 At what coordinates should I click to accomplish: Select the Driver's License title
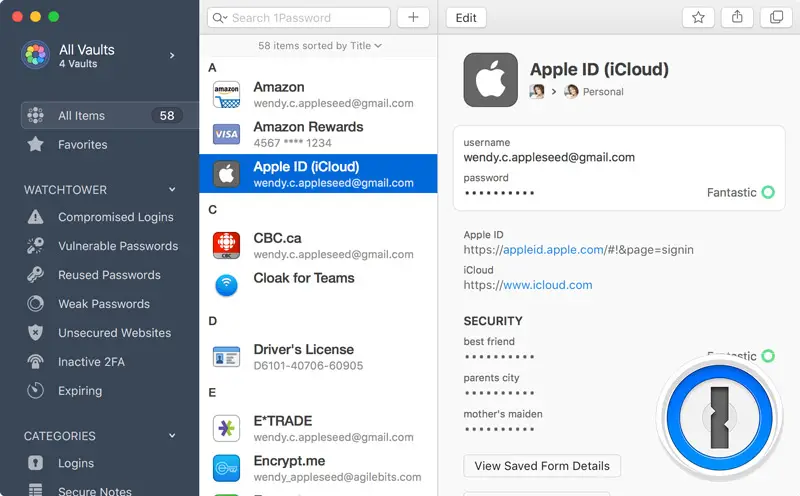304,349
